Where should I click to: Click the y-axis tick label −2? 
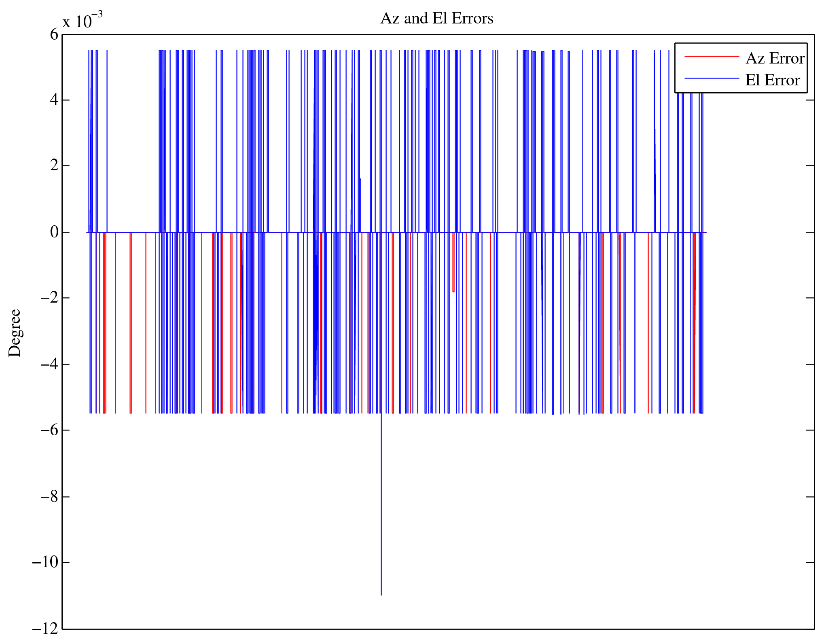pos(49,298)
